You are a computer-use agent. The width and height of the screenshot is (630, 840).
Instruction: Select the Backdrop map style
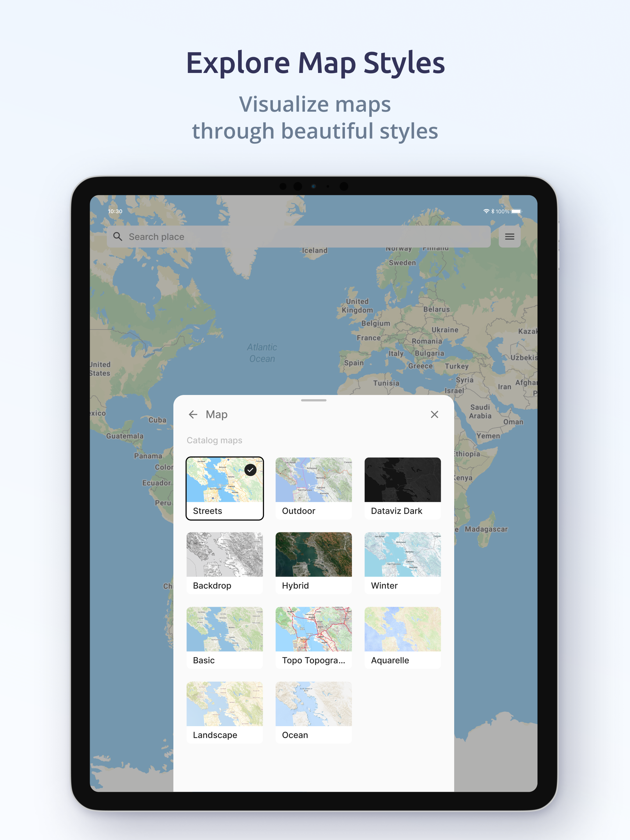[x=225, y=563]
